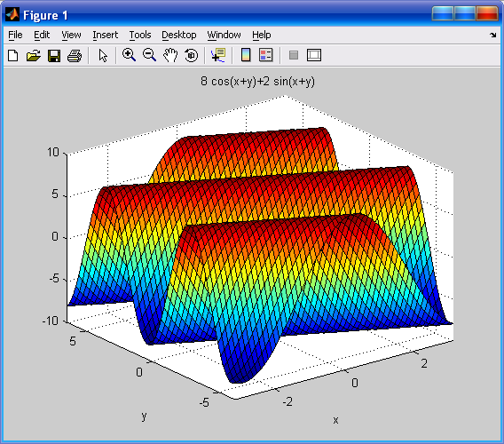Show plot tools and dock figure
Screen dimensions: 504x444
coord(314,55)
